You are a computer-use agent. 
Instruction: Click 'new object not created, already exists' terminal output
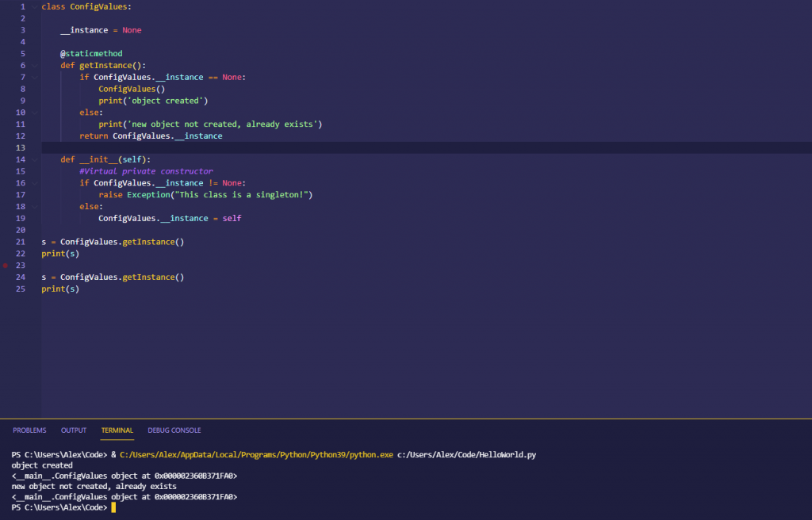tap(94, 487)
